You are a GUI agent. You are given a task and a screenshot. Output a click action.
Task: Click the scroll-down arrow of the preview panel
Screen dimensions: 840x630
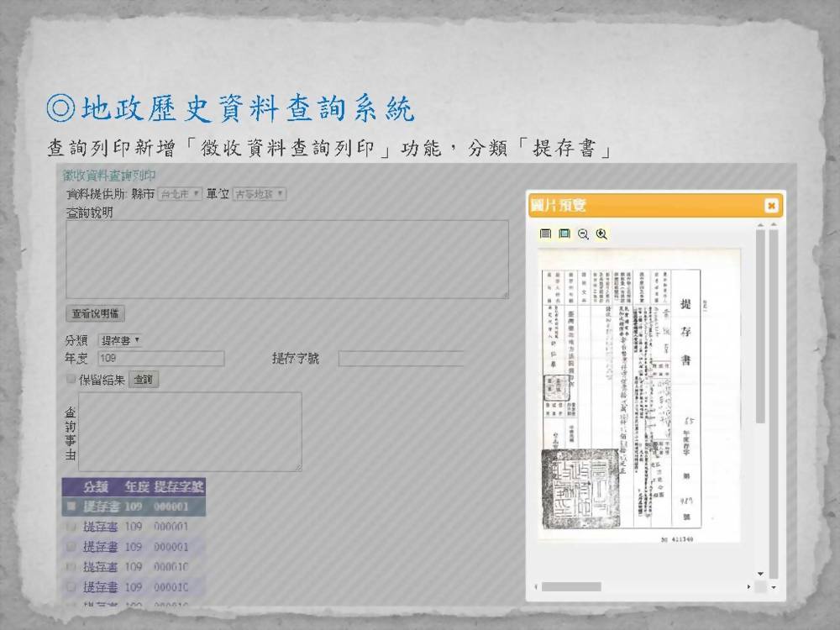[760, 573]
